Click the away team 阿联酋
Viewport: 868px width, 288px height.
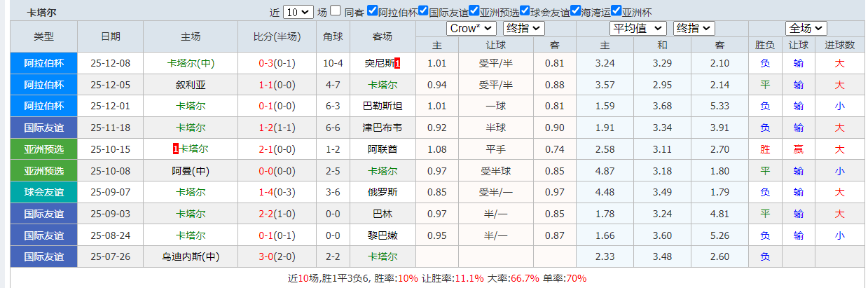coord(383,149)
